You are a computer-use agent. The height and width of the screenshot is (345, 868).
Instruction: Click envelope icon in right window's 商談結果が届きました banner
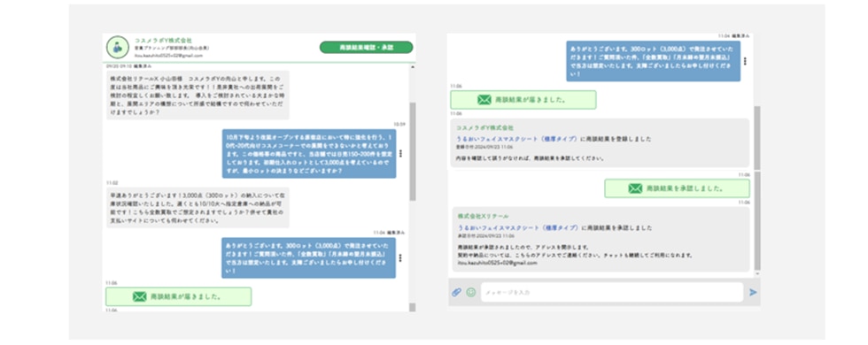pyautogui.click(x=484, y=99)
